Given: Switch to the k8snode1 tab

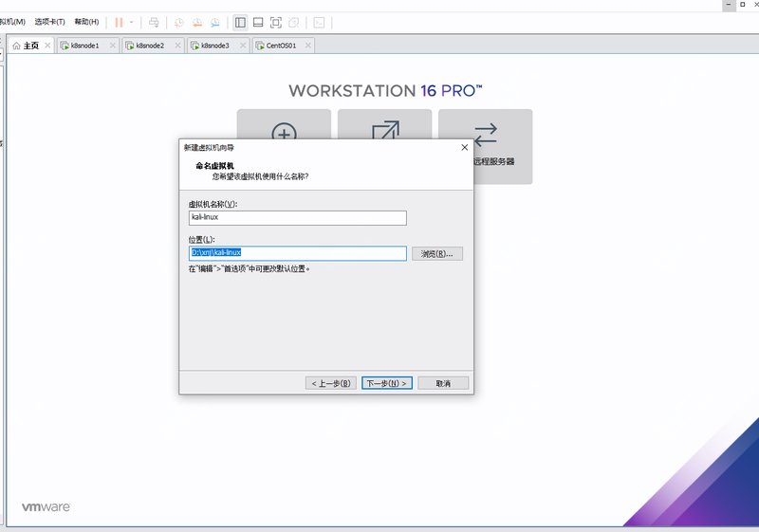Looking at the screenshot, I should [84, 46].
